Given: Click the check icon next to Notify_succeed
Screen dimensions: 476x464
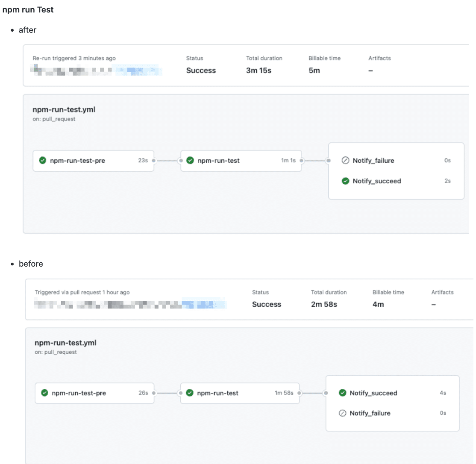Looking at the screenshot, I should [345, 181].
